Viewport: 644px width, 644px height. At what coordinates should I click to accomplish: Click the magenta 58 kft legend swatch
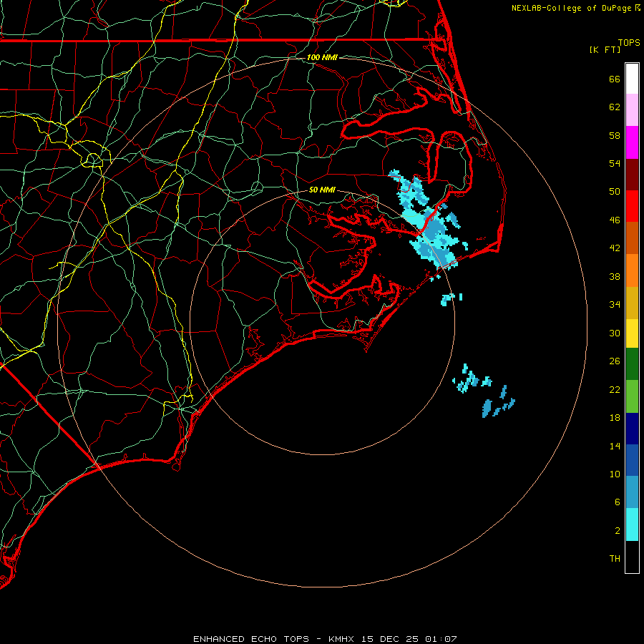click(632, 142)
